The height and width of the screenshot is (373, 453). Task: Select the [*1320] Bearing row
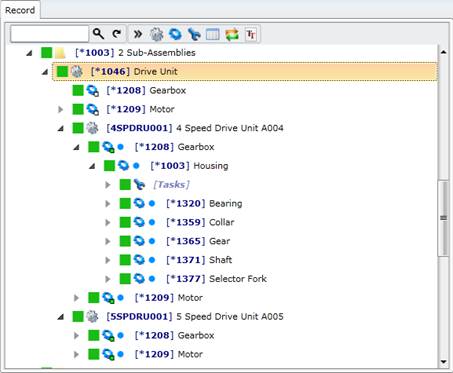(x=204, y=204)
